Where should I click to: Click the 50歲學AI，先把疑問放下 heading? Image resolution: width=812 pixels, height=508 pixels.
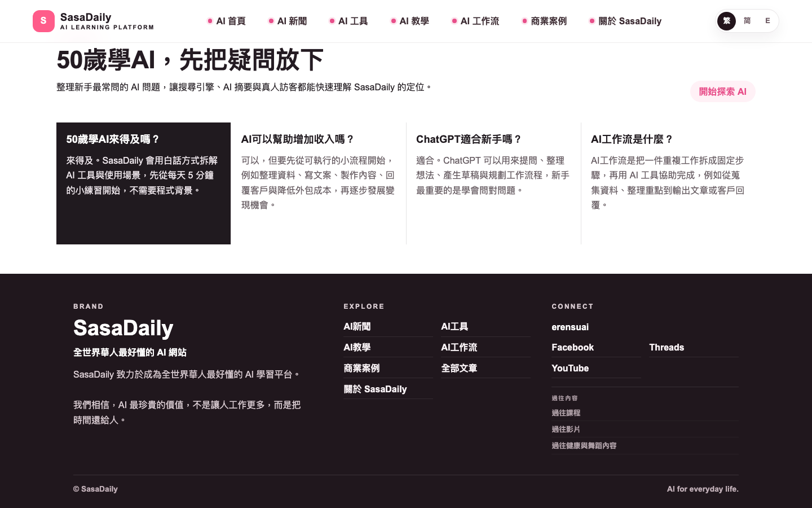(x=190, y=60)
